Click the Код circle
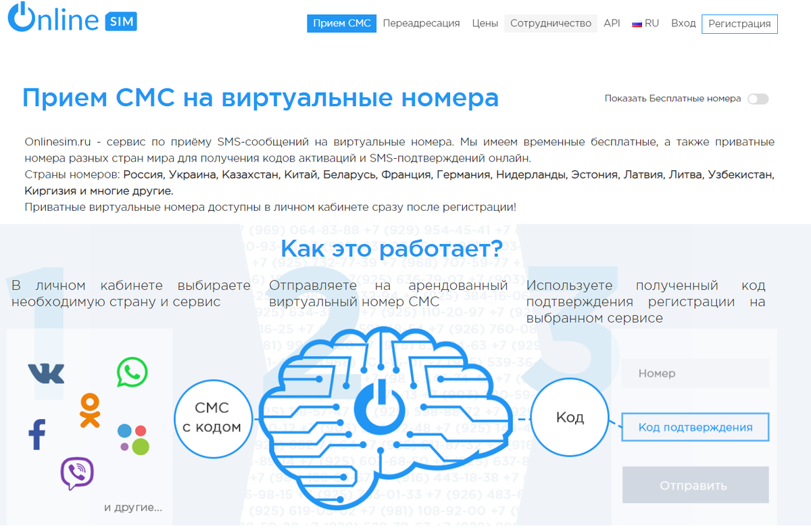Image resolution: width=811 pixels, height=532 pixels. point(570,417)
